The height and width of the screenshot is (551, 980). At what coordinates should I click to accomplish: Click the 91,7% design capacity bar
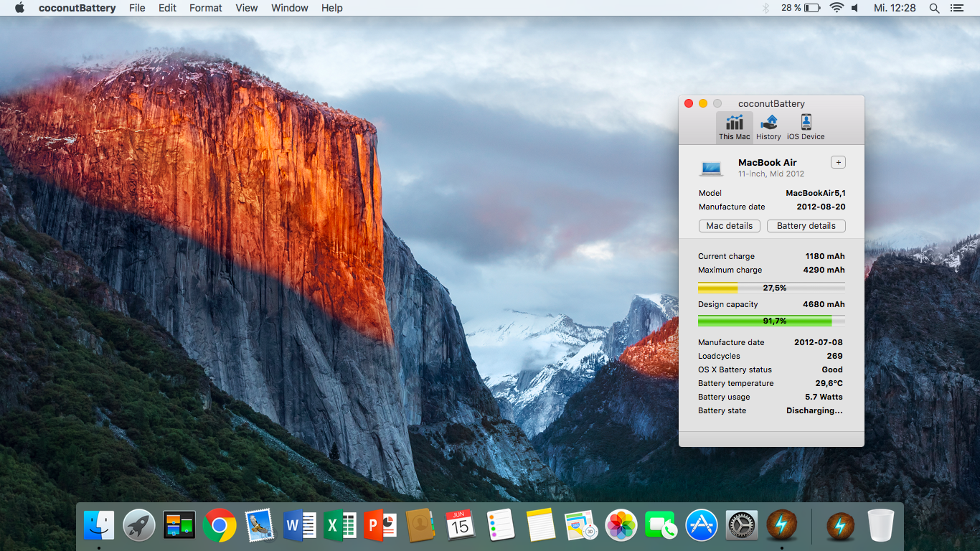coord(771,321)
